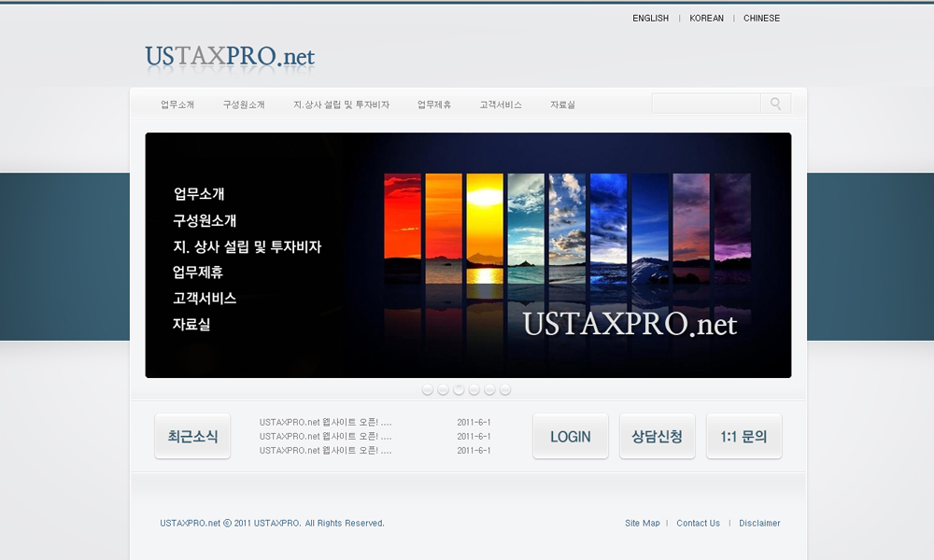Viewport: 934px width, 560px height.
Task: Switch site language to KOREAN
Action: (x=706, y=18)
